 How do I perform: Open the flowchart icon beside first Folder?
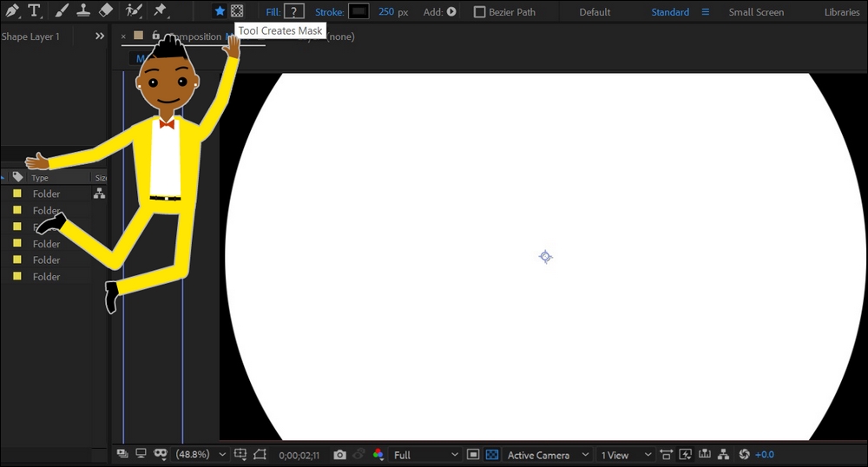pyautogui.click(x=99, y=193)
